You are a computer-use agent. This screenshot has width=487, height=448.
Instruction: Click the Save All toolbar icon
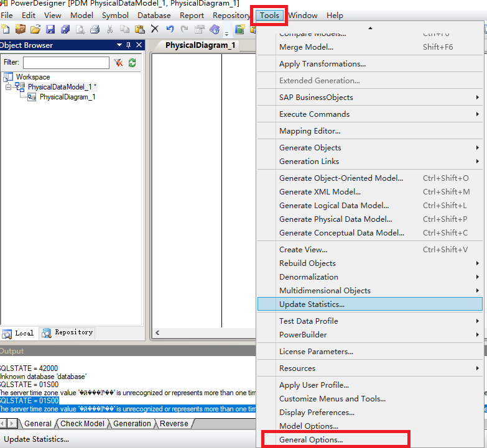coord(65,29)
